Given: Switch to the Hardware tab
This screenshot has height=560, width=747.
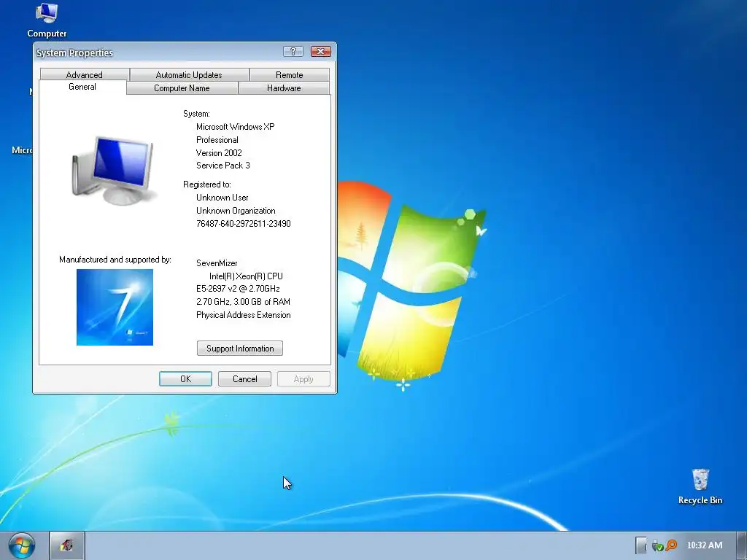Looking at the screenshot, I should click(x=284, y=88).
